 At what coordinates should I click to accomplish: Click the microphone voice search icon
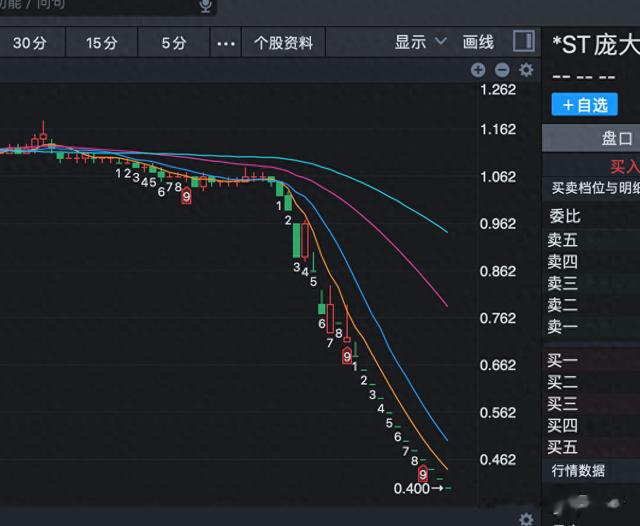click(206, 6)
